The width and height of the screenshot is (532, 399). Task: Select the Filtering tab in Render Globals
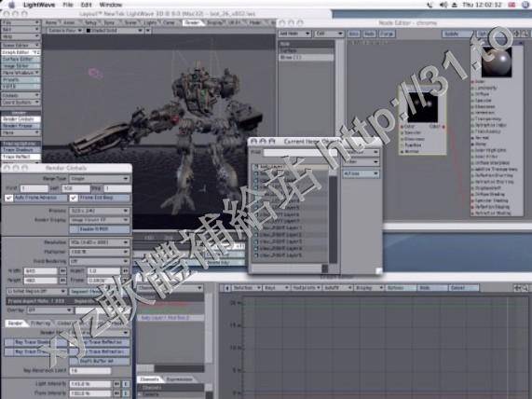[x=41, y=323]
